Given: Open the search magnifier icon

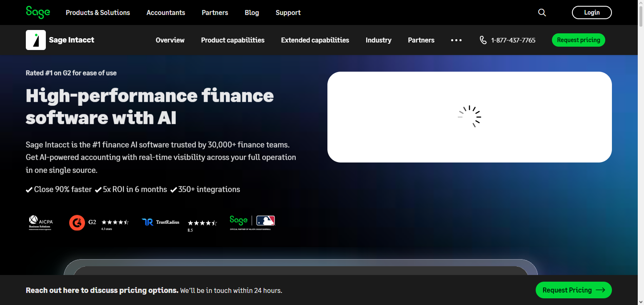Looking at the screenshot, I should pyautogui.click(x=542, y=12).
